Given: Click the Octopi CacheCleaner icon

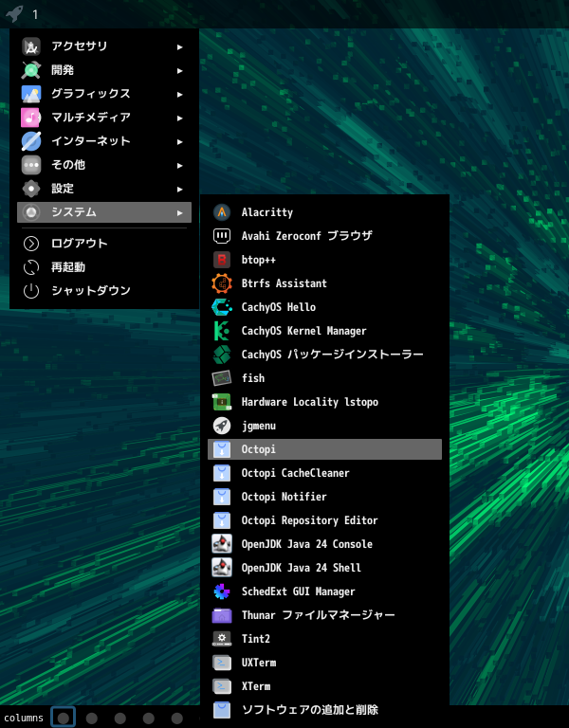Looking at the screenshot, I should tap(222, 473).
